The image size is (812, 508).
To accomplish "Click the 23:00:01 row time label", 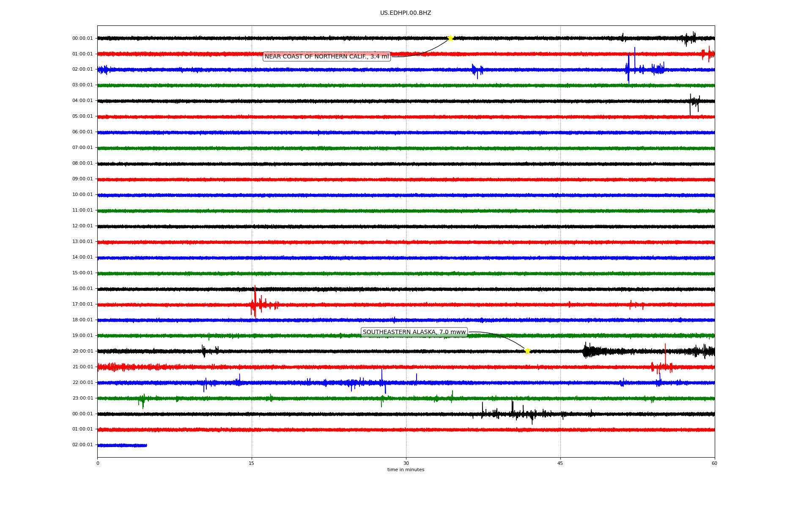I will pyautogui.click(x=82, y=398).
